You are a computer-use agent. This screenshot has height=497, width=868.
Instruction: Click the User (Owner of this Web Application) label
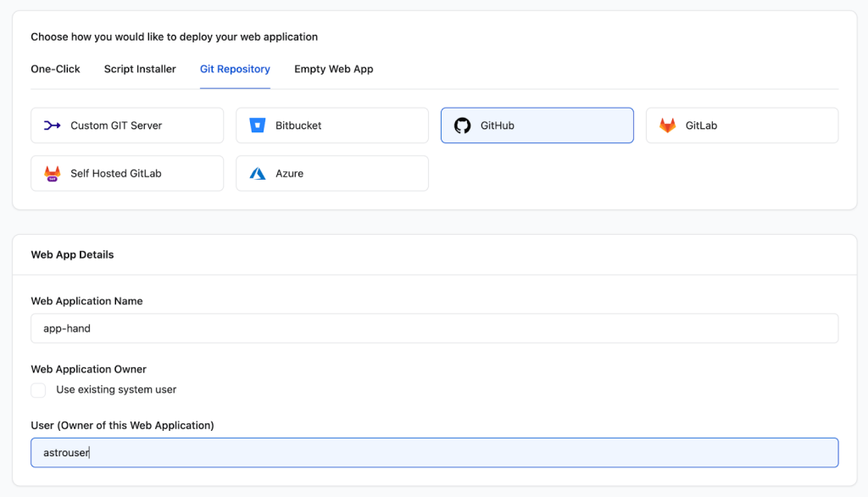122,426
